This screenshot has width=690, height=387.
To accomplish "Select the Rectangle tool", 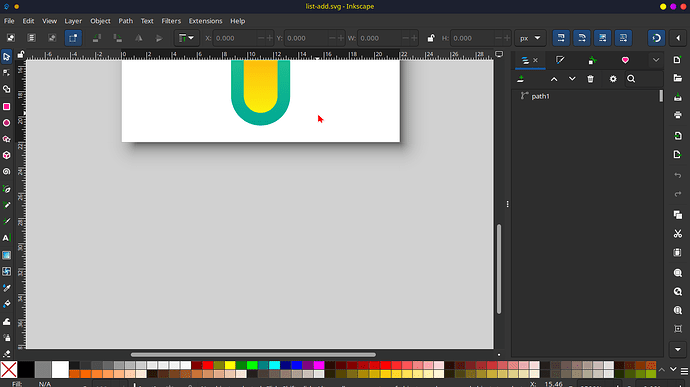I will point(7,107).
